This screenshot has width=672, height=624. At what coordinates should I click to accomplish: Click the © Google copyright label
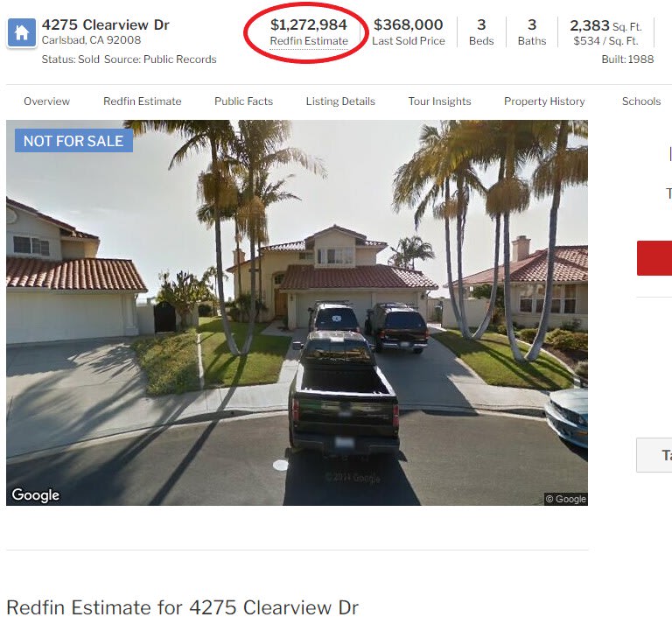tap(566, 499)
